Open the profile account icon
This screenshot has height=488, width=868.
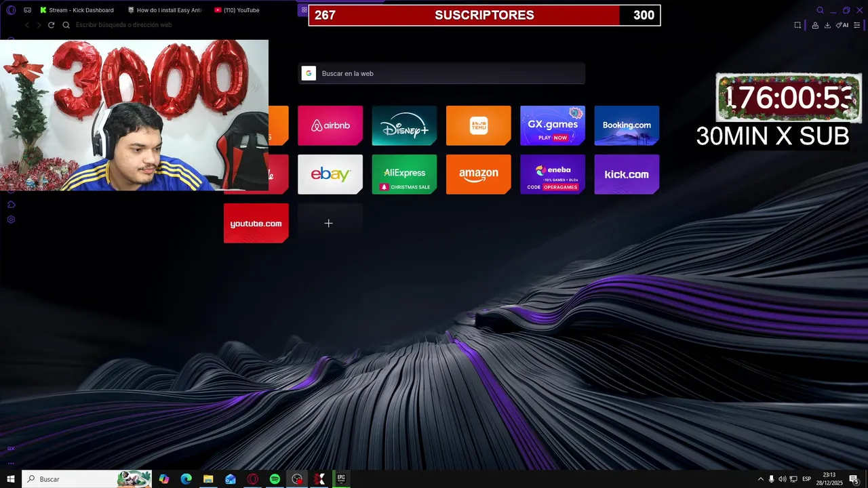click(x=815, y=25)
